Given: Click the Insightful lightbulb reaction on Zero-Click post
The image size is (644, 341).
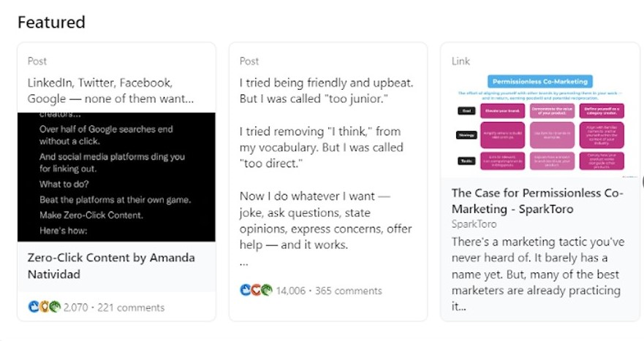Looking at the screenshot, I should pyautogui.click(x=44, y=307).
